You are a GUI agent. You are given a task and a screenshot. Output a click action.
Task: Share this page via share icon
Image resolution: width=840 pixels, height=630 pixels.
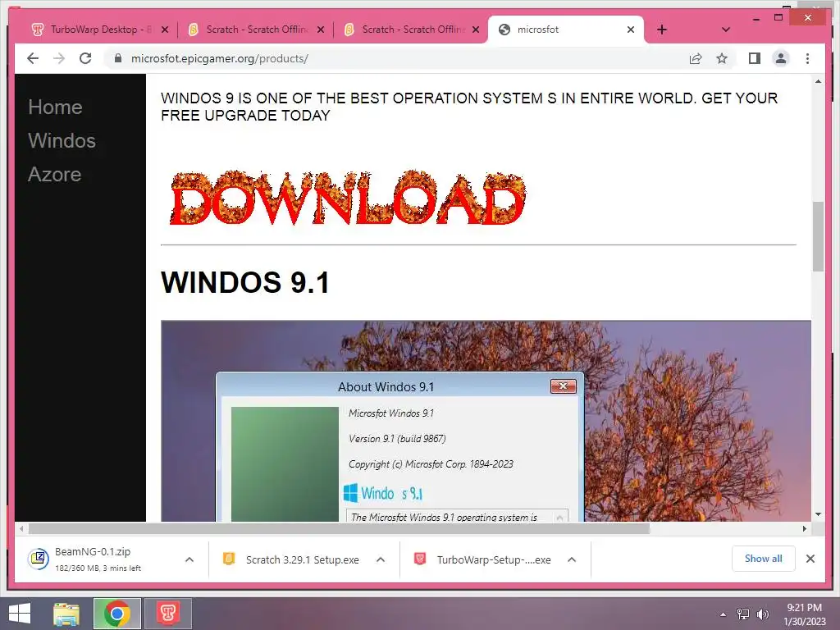pos(696,58)
